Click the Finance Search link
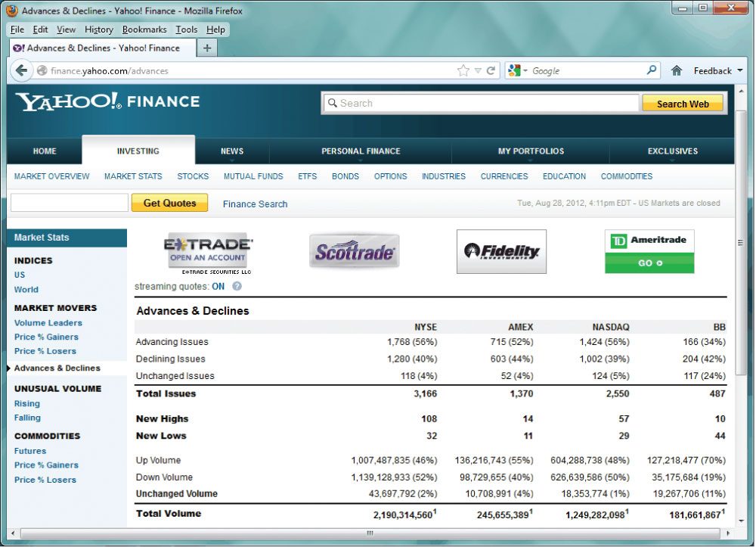The height and width of the screenshot is (547, 756). (255, 204)
